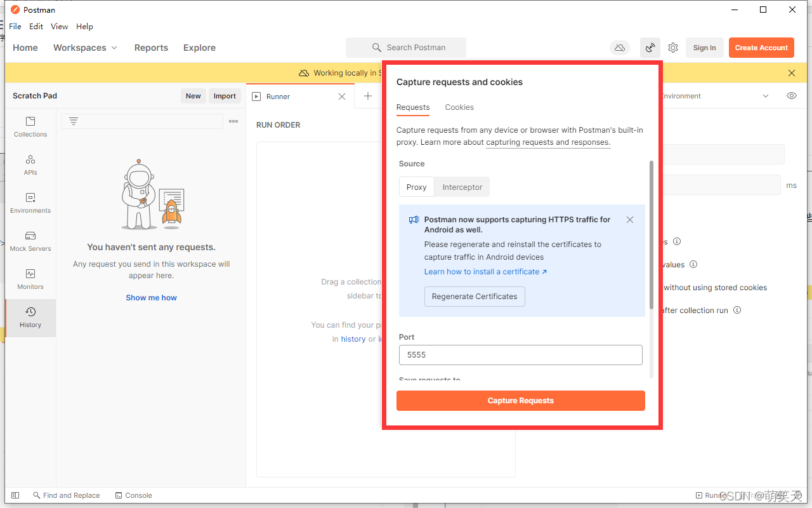
Task: Click the history filter search field
Action: [142, 121]
